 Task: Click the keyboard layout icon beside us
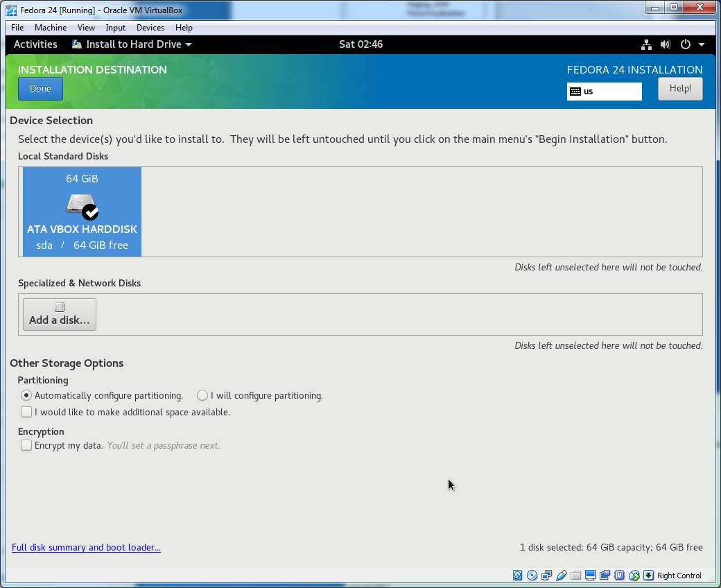(x=575, y=92)
